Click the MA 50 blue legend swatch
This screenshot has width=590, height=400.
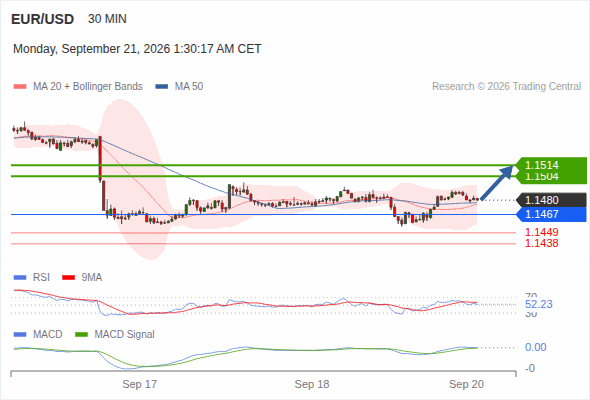coord(161,87)
